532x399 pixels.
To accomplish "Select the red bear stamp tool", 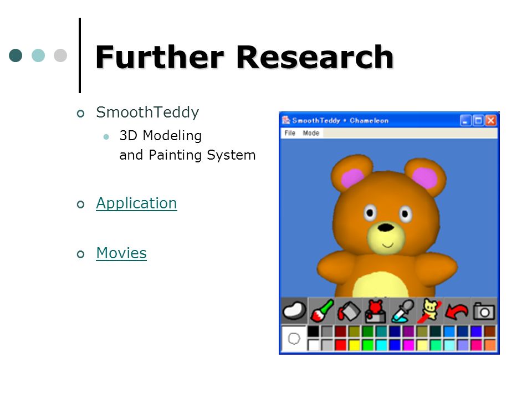I will pyautogui.click(x=376, y=311).
